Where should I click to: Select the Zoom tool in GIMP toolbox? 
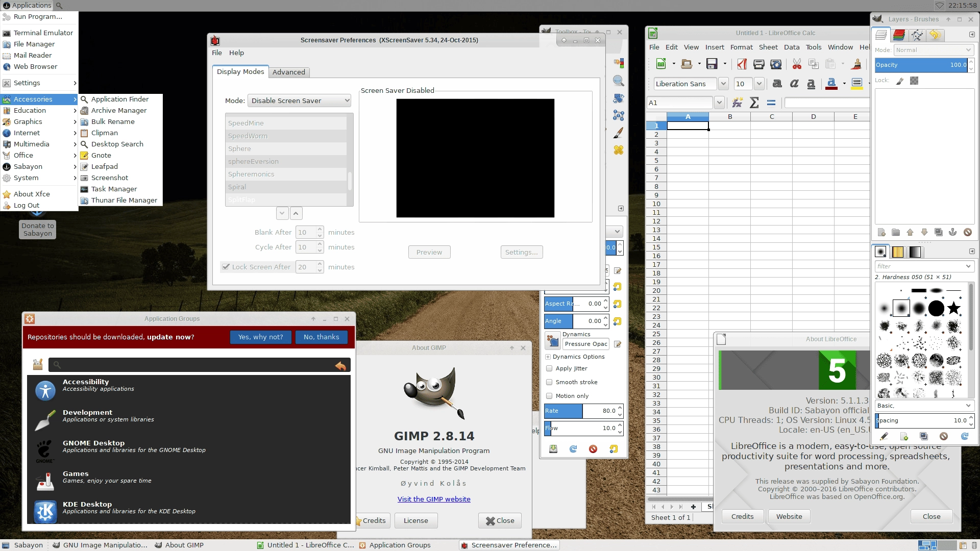click(619, 81)
